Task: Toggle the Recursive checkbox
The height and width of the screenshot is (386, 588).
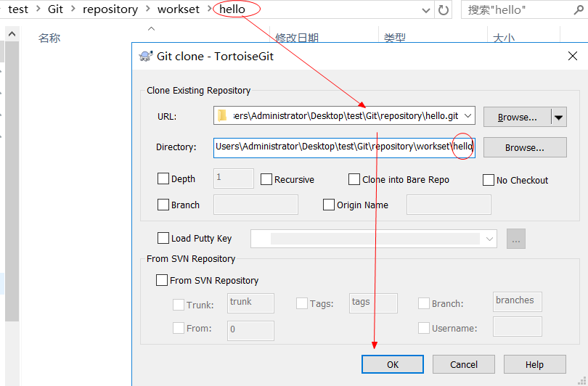Action: pyautogui.click(x=266, y=179)
